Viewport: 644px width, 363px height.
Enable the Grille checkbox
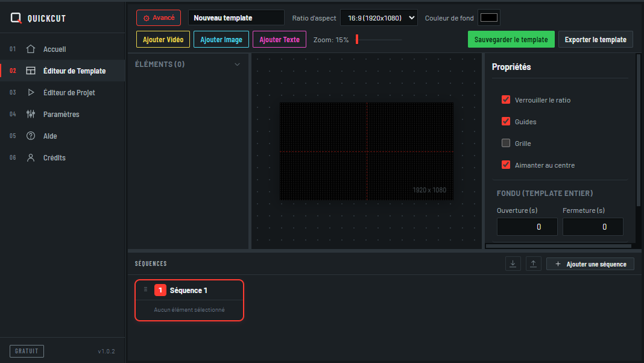point(506,143)
